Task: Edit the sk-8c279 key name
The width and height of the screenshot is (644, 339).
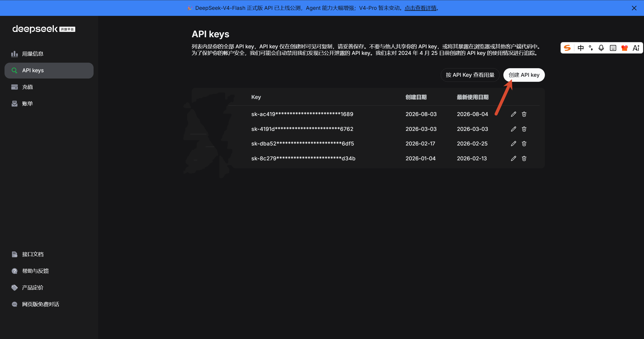Action: pyautogui.click(x=513, y=159)
